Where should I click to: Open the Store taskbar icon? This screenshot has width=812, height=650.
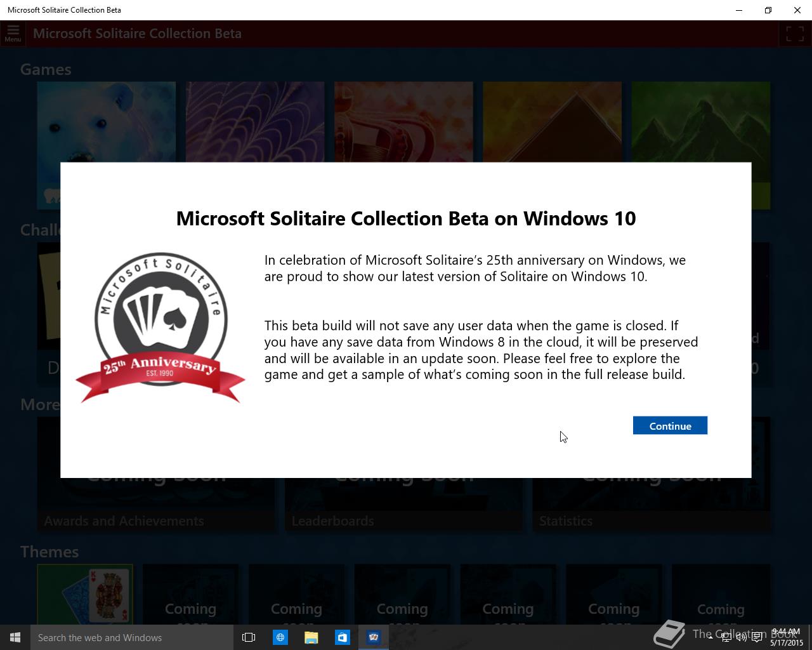pyautogui.click(x=342, y=637)
